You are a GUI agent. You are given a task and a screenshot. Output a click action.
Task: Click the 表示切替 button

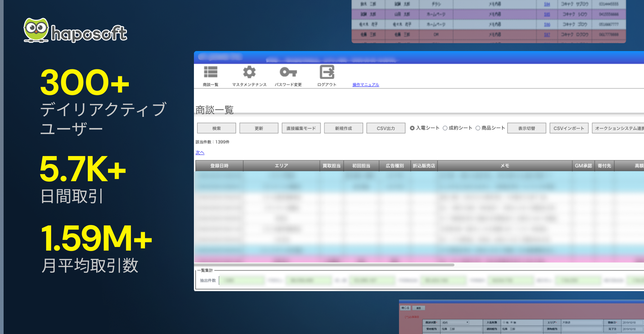point(527,128)
